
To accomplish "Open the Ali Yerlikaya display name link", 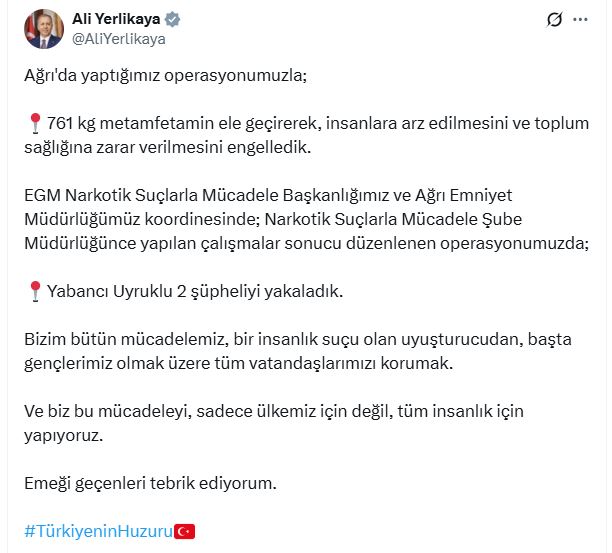I will coord(117,19).
